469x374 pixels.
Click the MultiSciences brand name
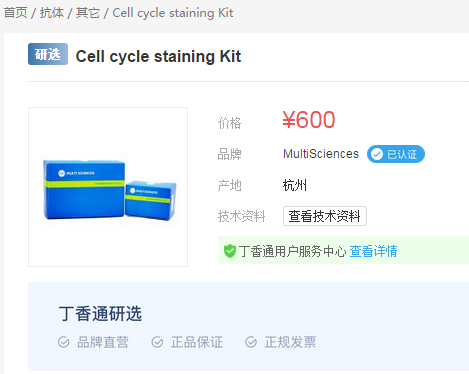pos(321,154)
